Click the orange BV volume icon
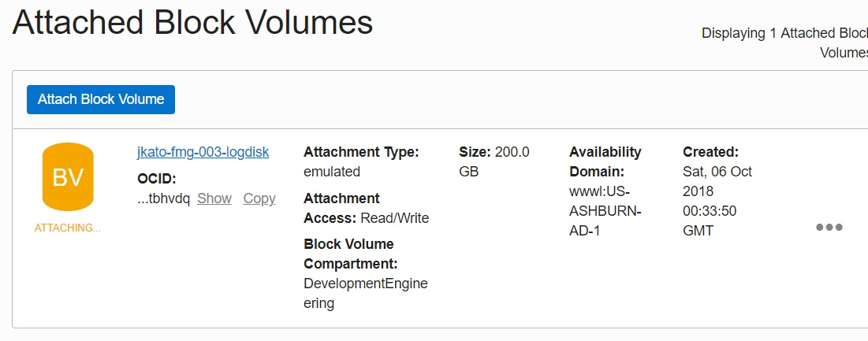868x341 pixels. (x=68, y=177)
